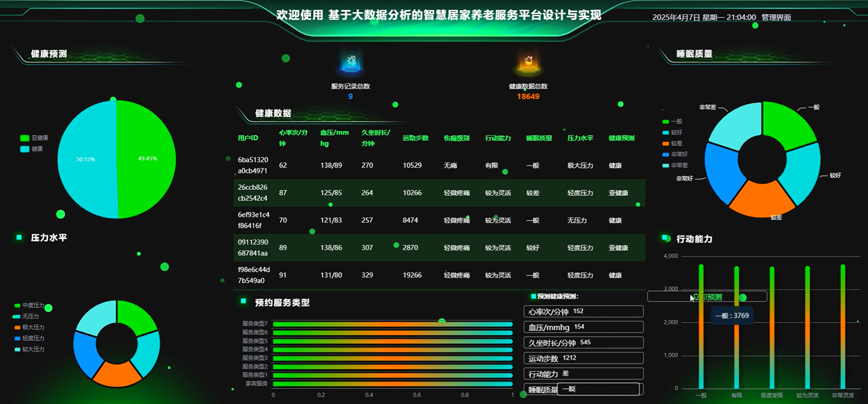Click the 用户ID column header
Viewport: 868px width, 404px height.
[248, 138]
